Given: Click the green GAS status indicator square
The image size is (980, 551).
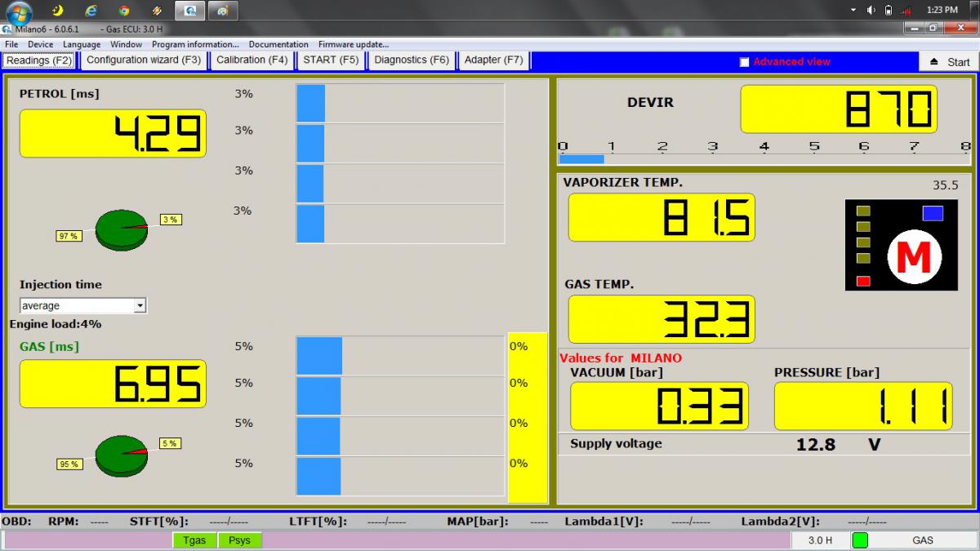Looking at the screenshot, I should pos(859,540).
